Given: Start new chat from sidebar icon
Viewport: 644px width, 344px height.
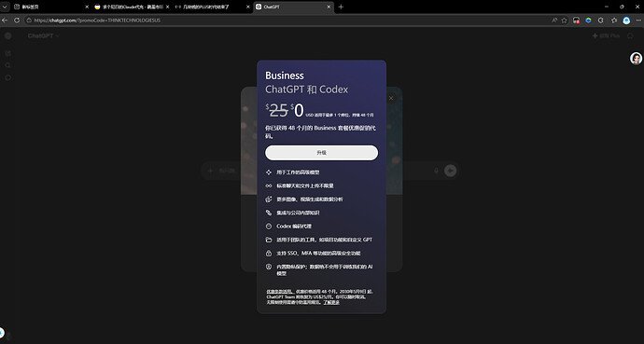Looking at the screenshot, I should click(7, 53).
